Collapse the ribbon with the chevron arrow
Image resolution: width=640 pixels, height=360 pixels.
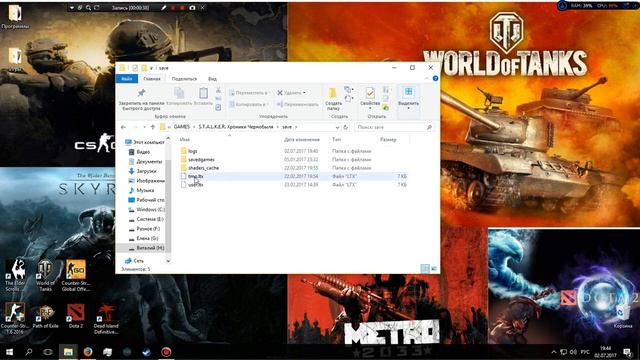(x=427, y=78)
